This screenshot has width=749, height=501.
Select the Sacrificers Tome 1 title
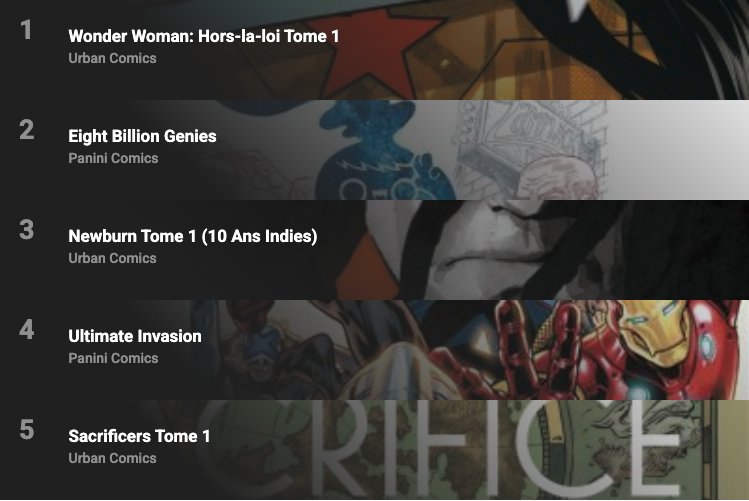pyautogui.click(x=139, y=436)
